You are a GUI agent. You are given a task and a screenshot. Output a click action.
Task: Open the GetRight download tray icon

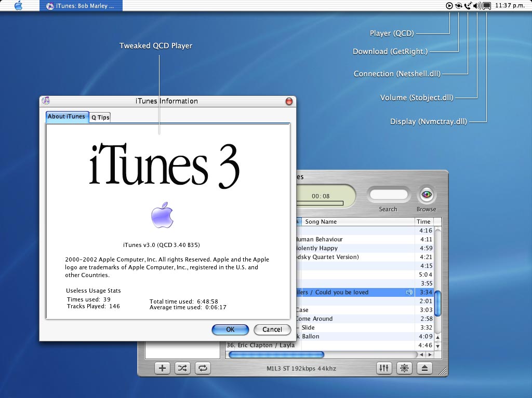pyautogui.click(x=458, y=5)
